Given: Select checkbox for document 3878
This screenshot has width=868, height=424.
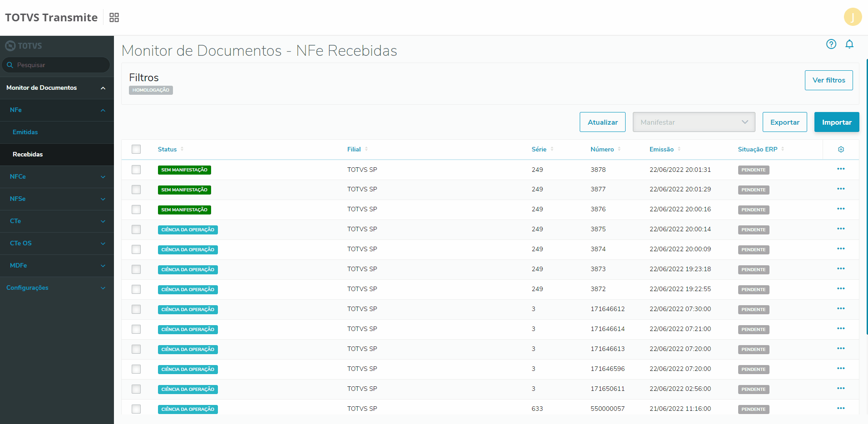Looking at the screenshot, I should click(136, 170).
